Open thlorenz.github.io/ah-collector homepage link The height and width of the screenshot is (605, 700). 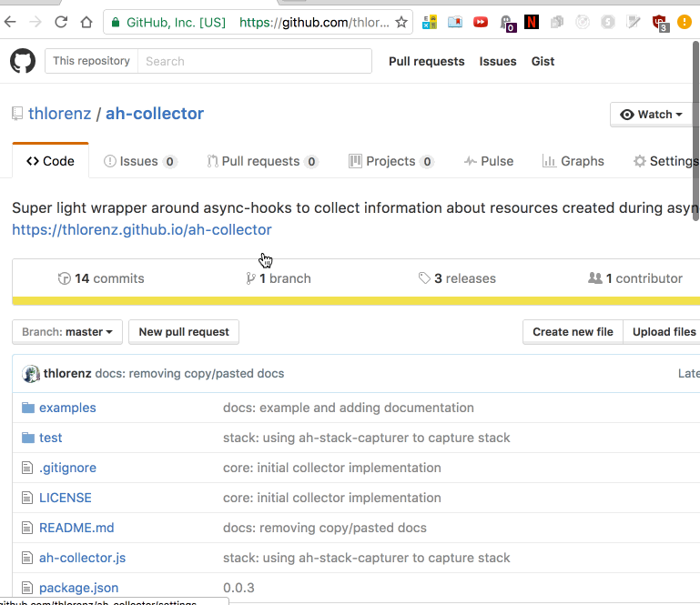pyautogui.click(x=141, y=229)
